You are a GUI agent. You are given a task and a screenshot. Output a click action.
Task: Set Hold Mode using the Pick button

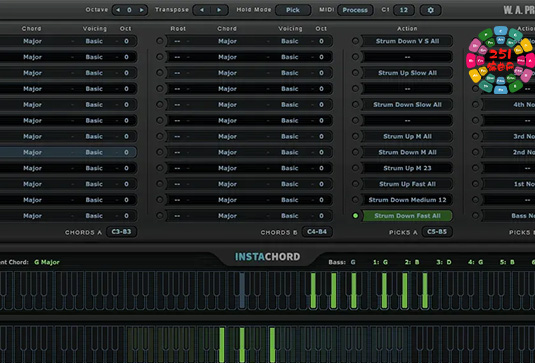pyautogui.click(x=293, y=10)
